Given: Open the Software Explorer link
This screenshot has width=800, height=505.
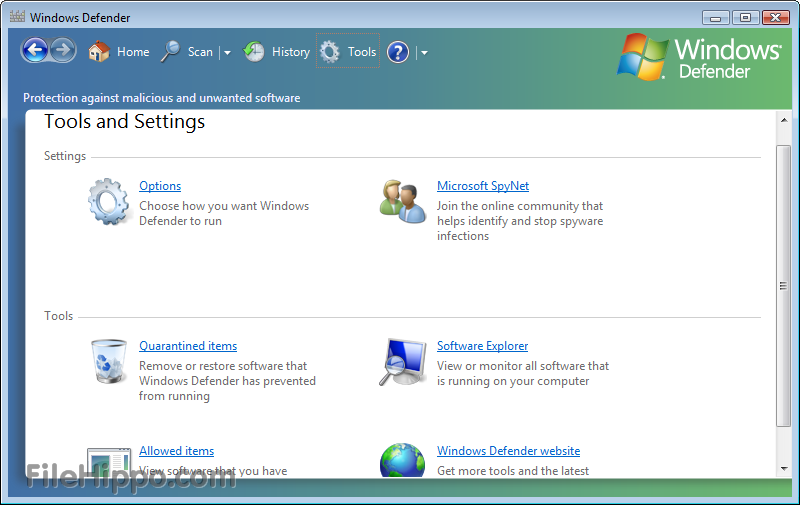Looking at the screenshot, I should (x=482, y=346).
